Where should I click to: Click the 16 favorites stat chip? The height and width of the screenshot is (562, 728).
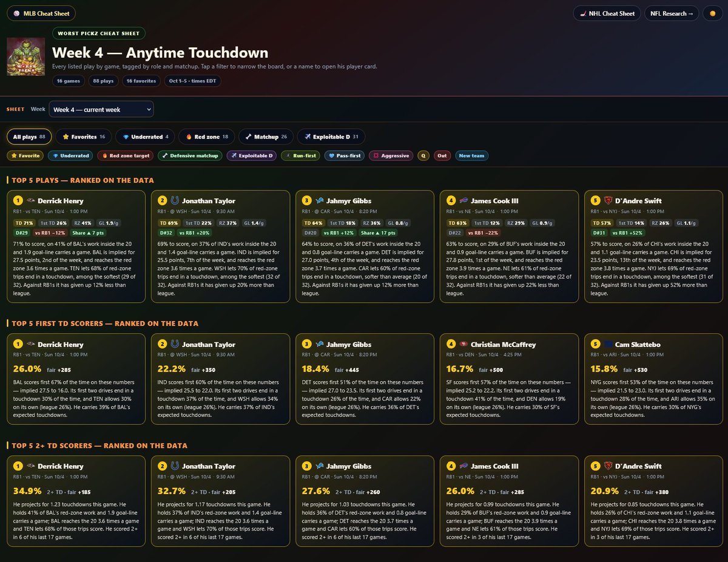(x=141, y=81)
